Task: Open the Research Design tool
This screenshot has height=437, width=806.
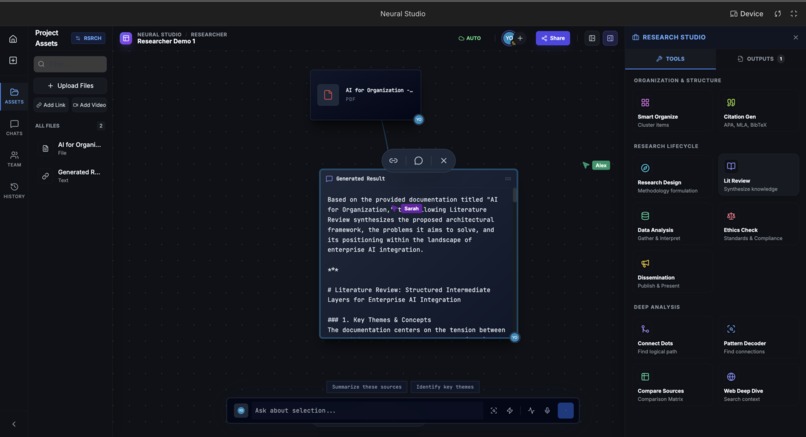Action: [671, 178]
